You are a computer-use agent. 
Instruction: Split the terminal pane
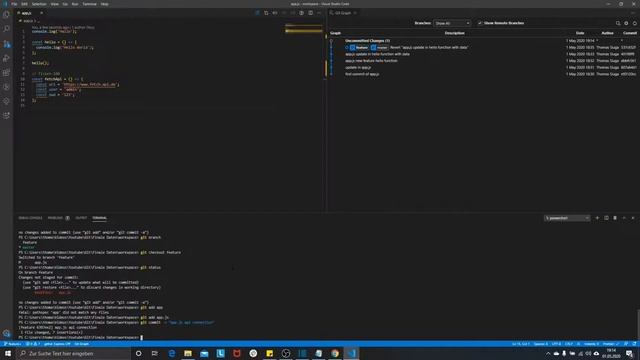tap(606, 218)
